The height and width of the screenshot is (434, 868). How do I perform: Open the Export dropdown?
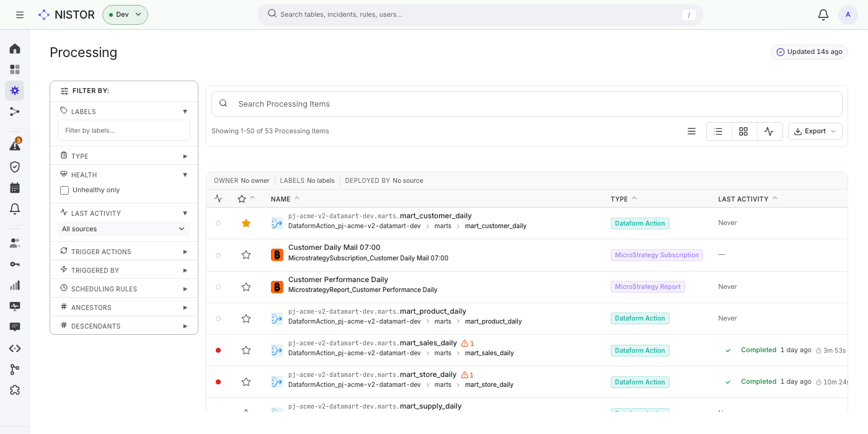815,131
